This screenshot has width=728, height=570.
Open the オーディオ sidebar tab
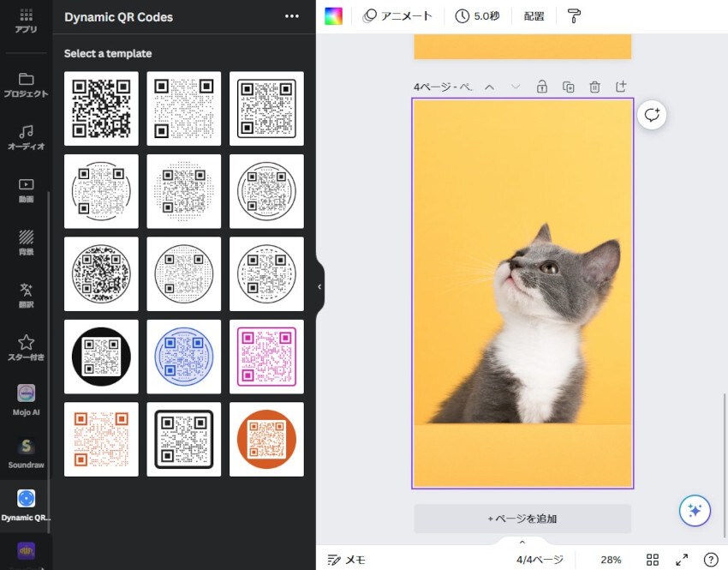[26, 137]
